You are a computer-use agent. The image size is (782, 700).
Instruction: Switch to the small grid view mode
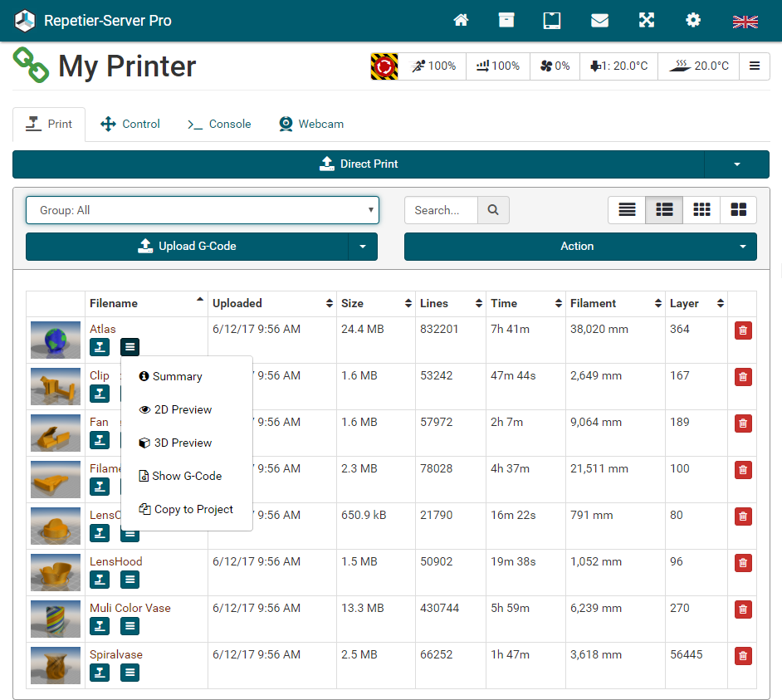[701, 210]
